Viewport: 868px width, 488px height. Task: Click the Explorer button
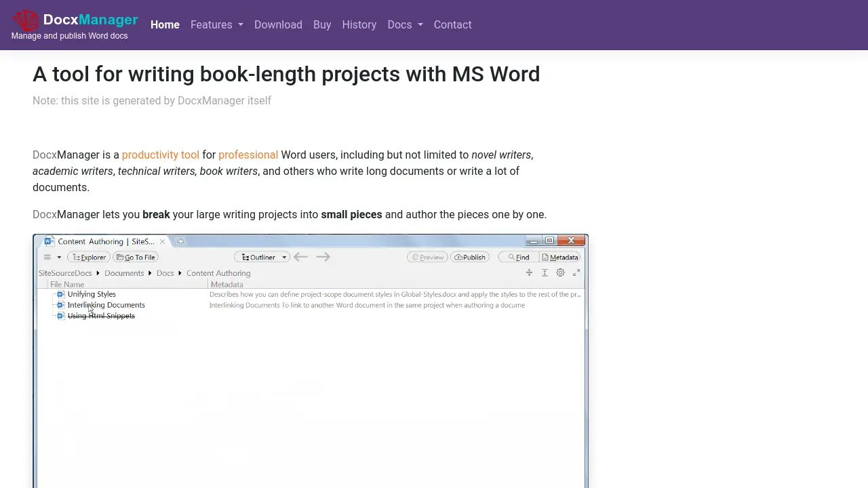click(x=89, y=257)
